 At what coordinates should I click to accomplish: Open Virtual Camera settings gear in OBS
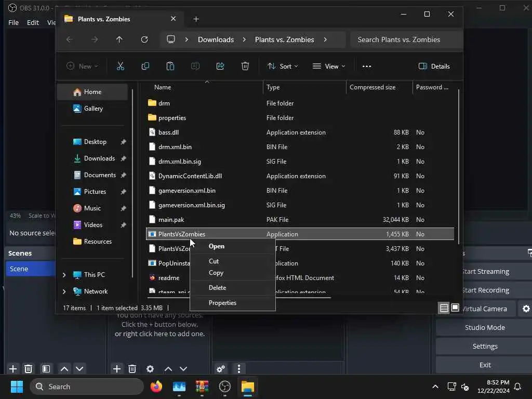526,309
